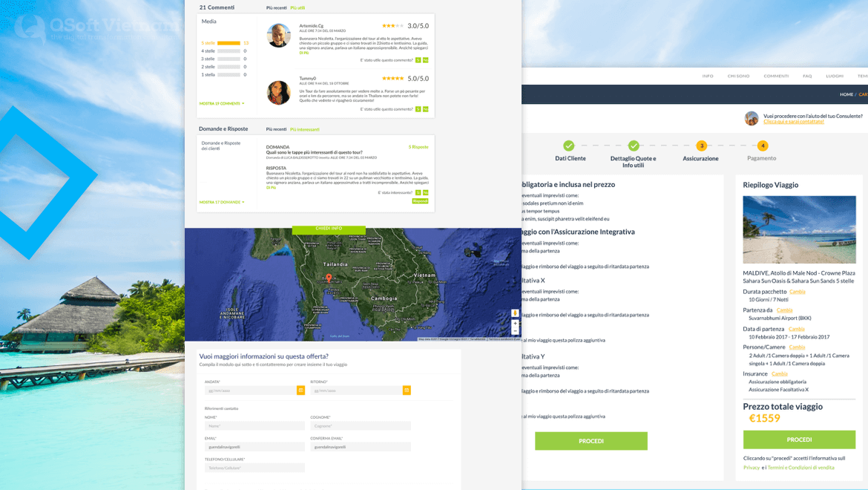The image size is (868, 490).
Task: Click 'Clicca qui e sarai contattato' link
Action: coord(793,122)
